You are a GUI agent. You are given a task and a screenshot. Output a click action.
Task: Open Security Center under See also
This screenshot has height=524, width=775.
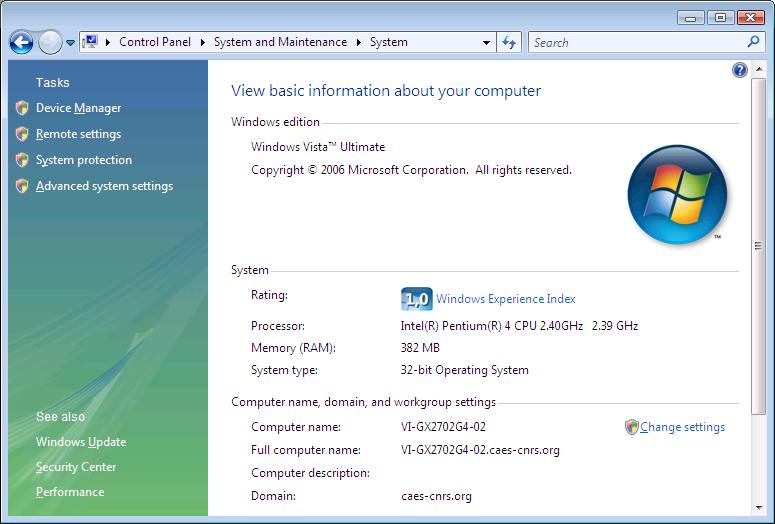[76, 467]
